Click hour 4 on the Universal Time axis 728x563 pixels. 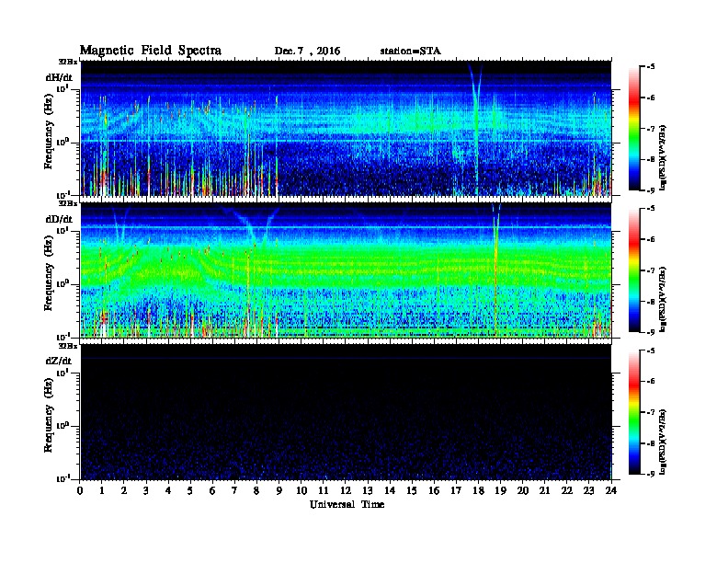[x=168, y=490]
